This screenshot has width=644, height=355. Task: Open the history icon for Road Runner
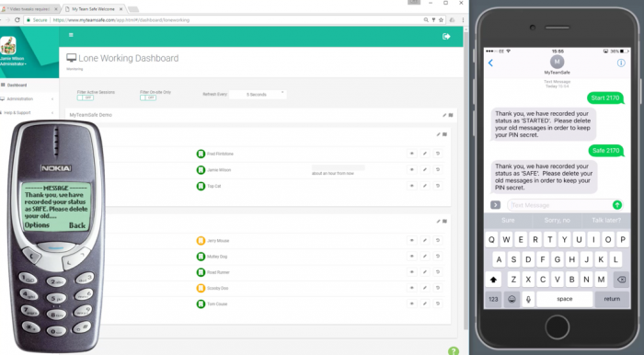[438, 272]
